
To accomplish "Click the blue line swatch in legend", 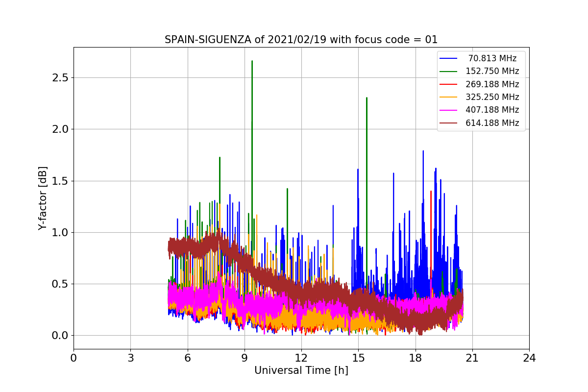I will point(449,58).
